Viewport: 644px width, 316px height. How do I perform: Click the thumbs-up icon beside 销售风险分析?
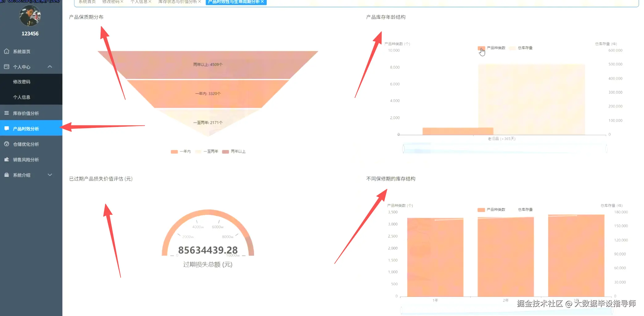[6, 159]
